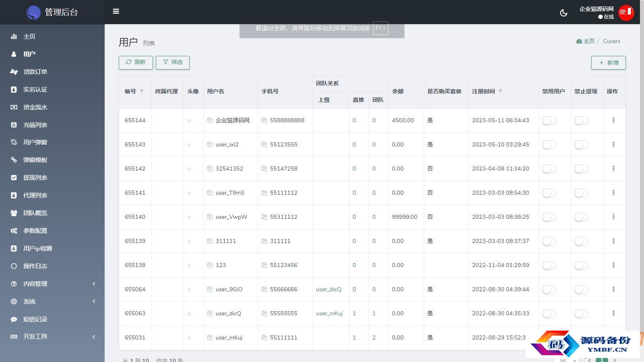Copy phone 55123456 using its copy icon

[264, 265]
